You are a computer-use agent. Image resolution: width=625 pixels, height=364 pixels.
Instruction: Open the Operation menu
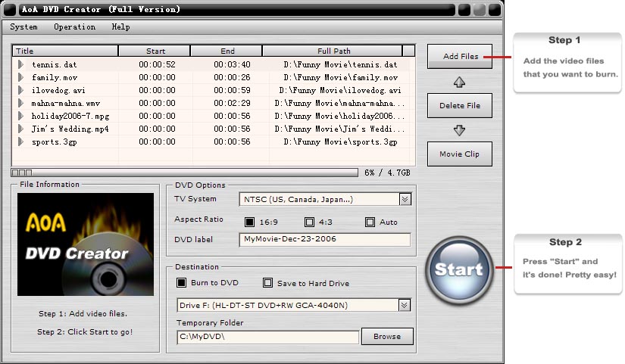coord(74,27)
